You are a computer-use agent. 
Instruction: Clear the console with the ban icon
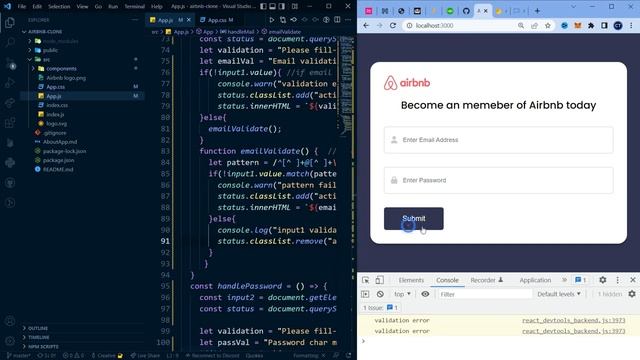coord(380,294)
